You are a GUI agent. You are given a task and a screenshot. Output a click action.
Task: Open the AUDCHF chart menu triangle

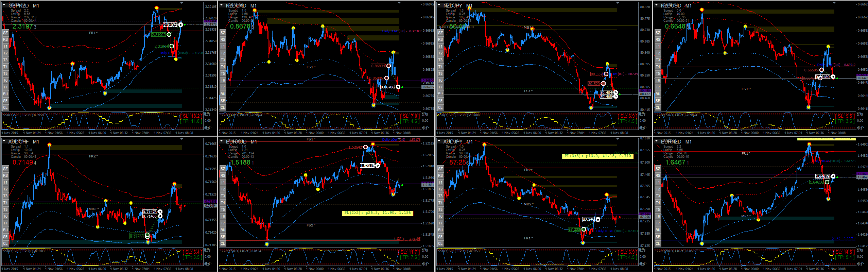(x=4, y=141)
